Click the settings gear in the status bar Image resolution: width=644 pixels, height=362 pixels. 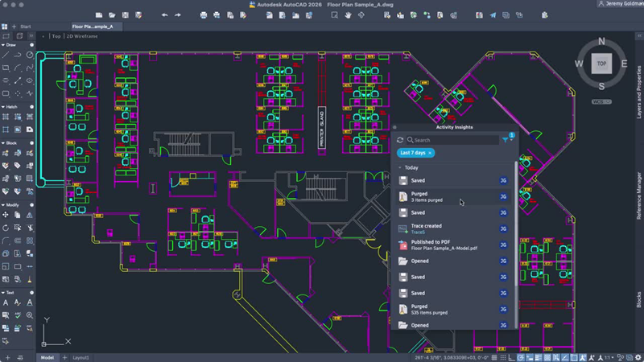pos(638,357)
